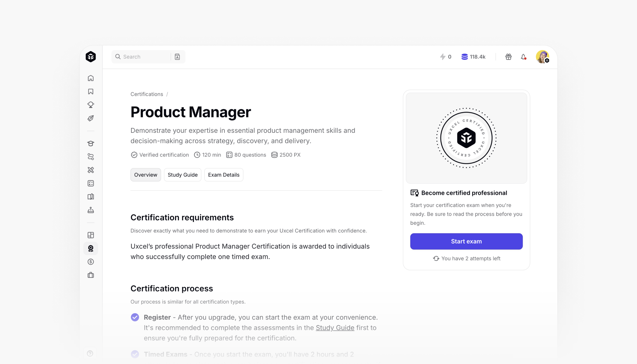This screenshot has height=364, width=637.
Task: Click the Register step checkmark
Action: (x=135, y=317)
